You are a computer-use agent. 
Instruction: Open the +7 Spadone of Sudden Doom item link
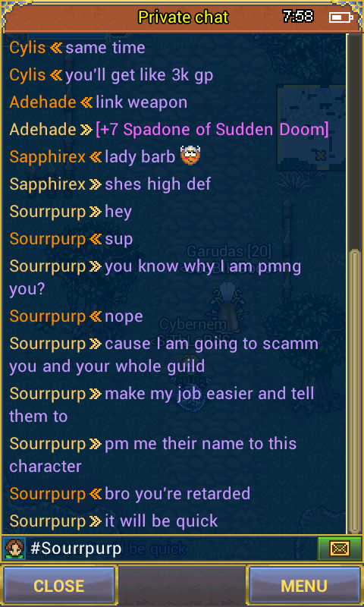(212, 130)
